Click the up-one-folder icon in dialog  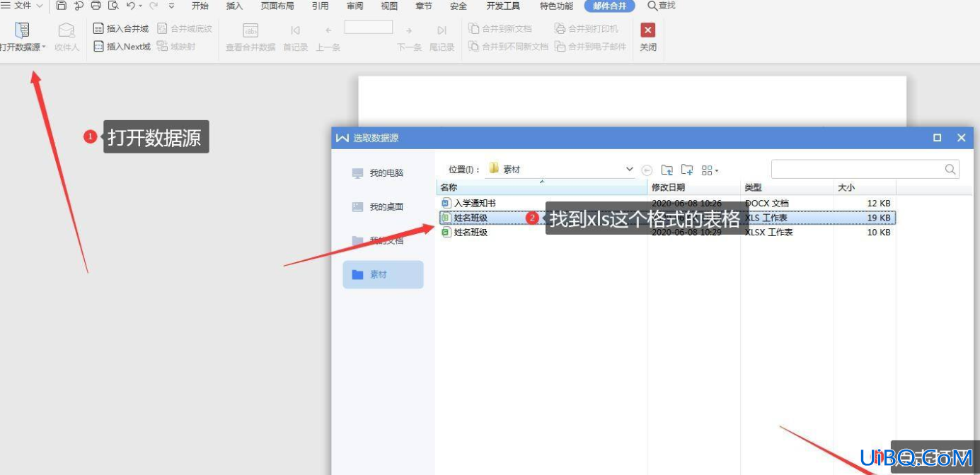(x=667, y=170)
